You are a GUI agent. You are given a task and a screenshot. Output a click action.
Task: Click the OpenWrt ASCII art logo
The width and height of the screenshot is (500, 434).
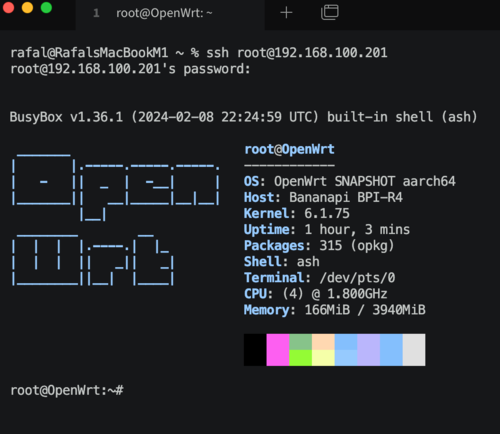tap(115, 219)
